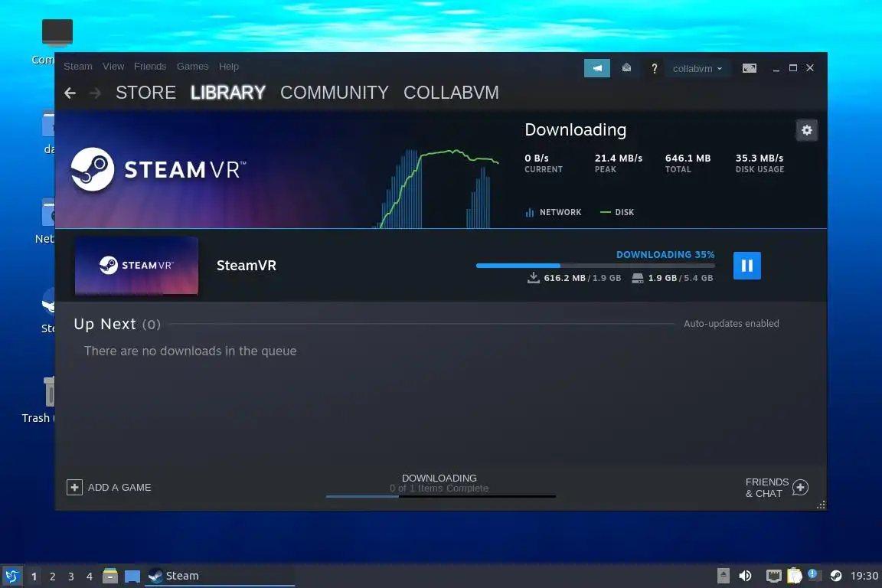The image size is (882, 588).
Task: Click the 646.1 MB TOTAL stat
Action: (x=688, y=163)
